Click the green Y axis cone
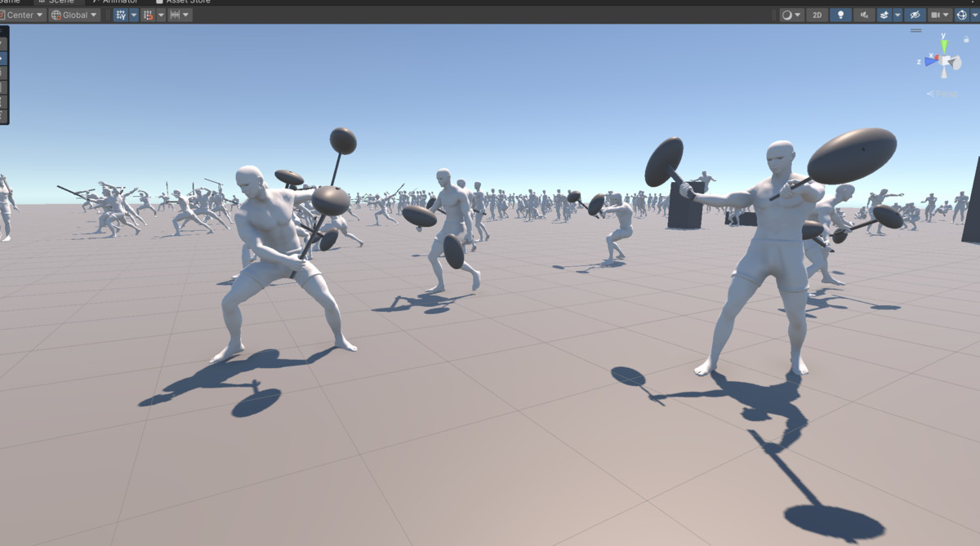The image size is (980, 546). tap(944, 47)
